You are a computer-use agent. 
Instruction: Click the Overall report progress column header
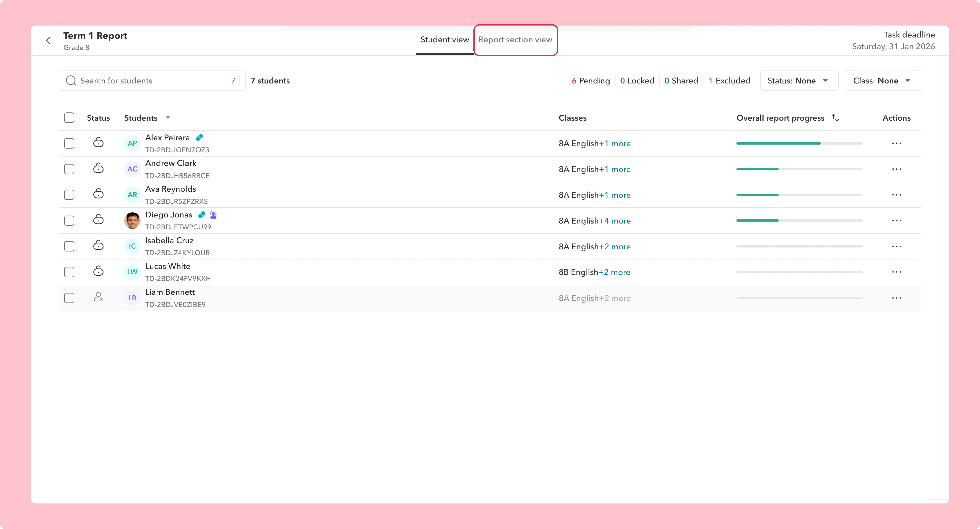780,118
